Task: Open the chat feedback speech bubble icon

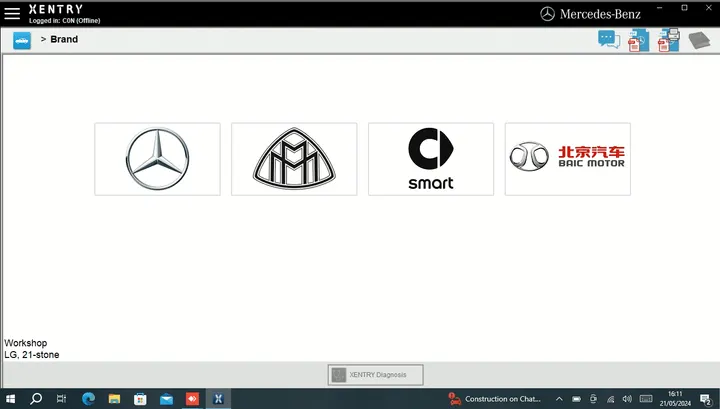Action: coord(609,39)
